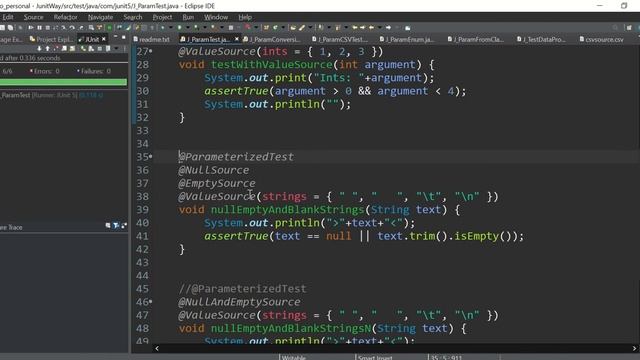Screen dimensions: 640x360
Task: Click Forward navigation arrow in toolbar
Action: 389,27
